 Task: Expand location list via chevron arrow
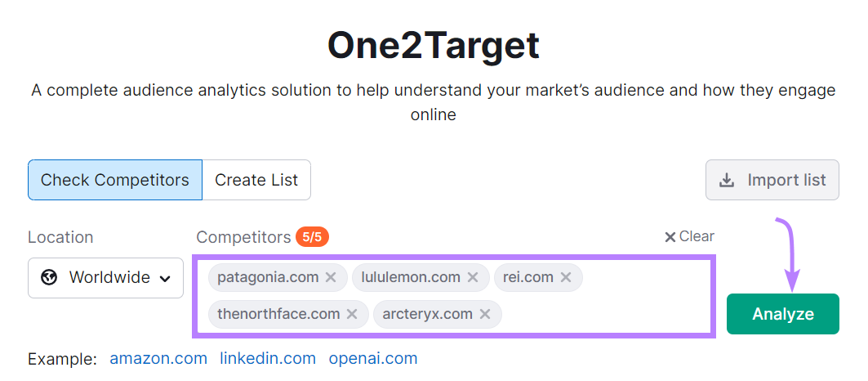[x=165, y=279]
